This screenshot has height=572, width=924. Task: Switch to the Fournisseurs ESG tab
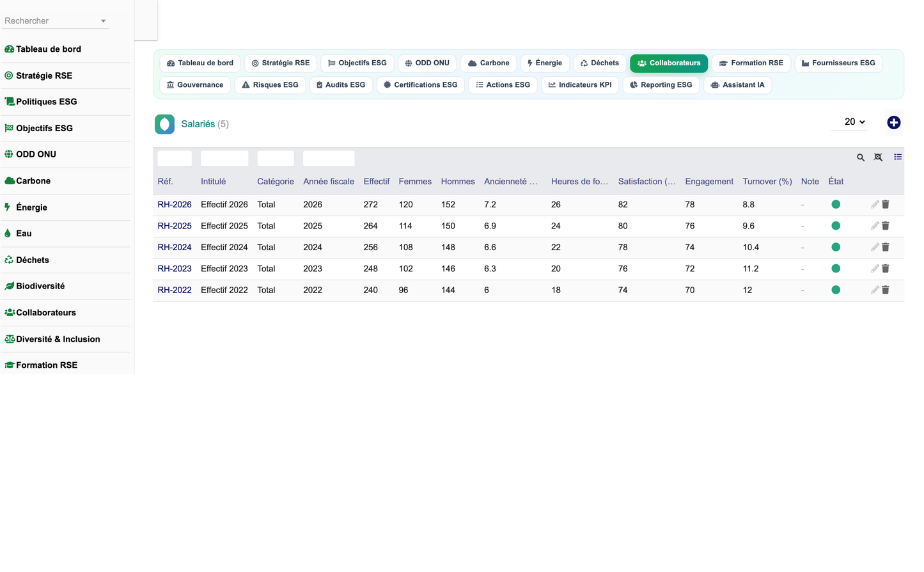point(838,63)
